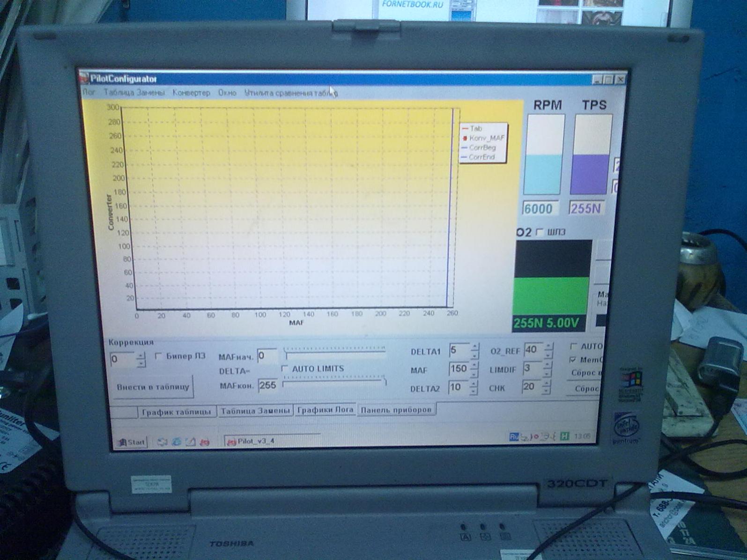Click the Ru language indicator in tray

514,437
